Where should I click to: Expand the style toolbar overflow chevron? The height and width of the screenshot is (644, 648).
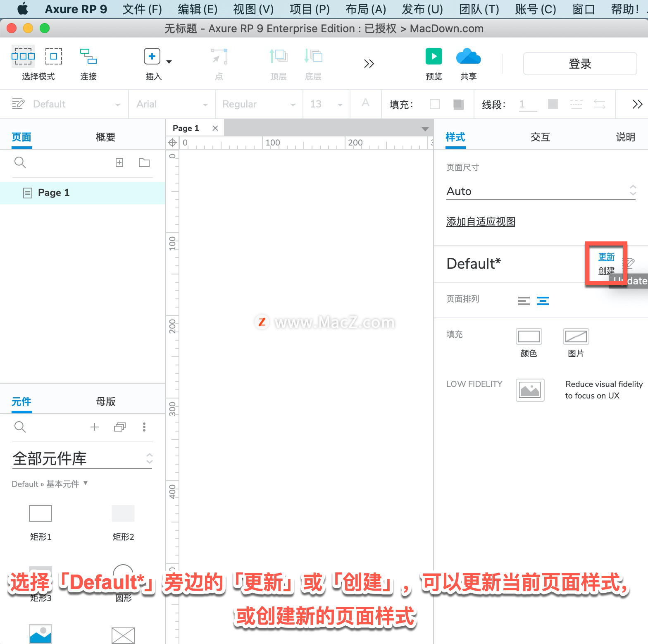coord(637,104)
